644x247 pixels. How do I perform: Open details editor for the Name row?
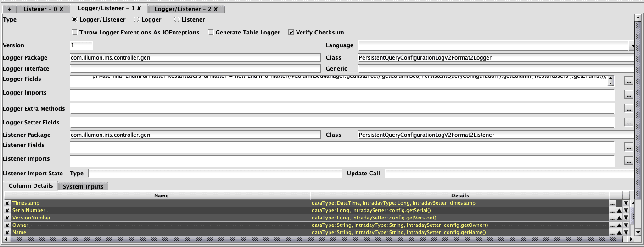(x=612, y=233)
